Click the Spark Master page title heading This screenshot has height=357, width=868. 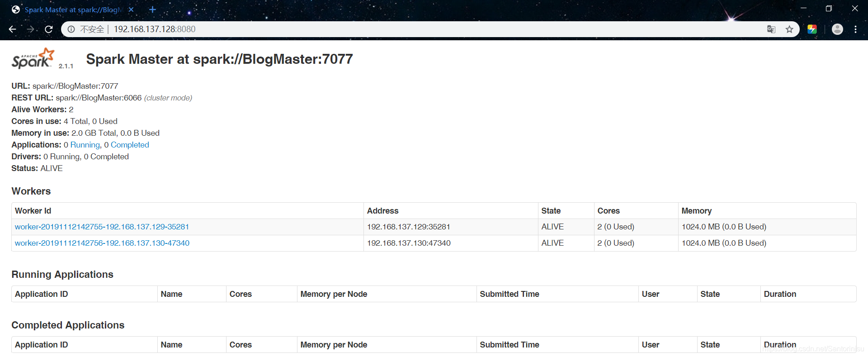219,59
